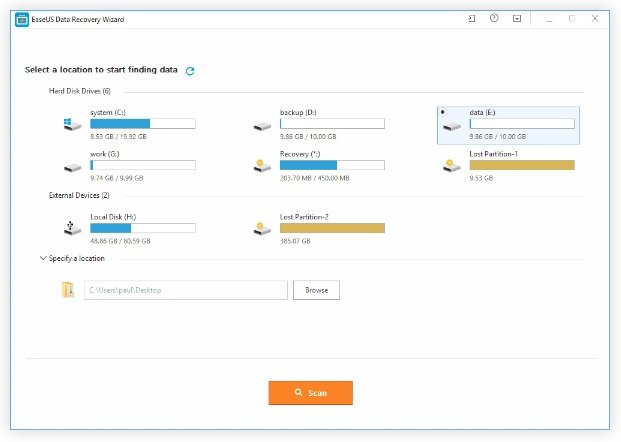Select the 'backup (D:)' label
Image resolution: width=621 pixels, height=442 pixels.
(298, 112)
